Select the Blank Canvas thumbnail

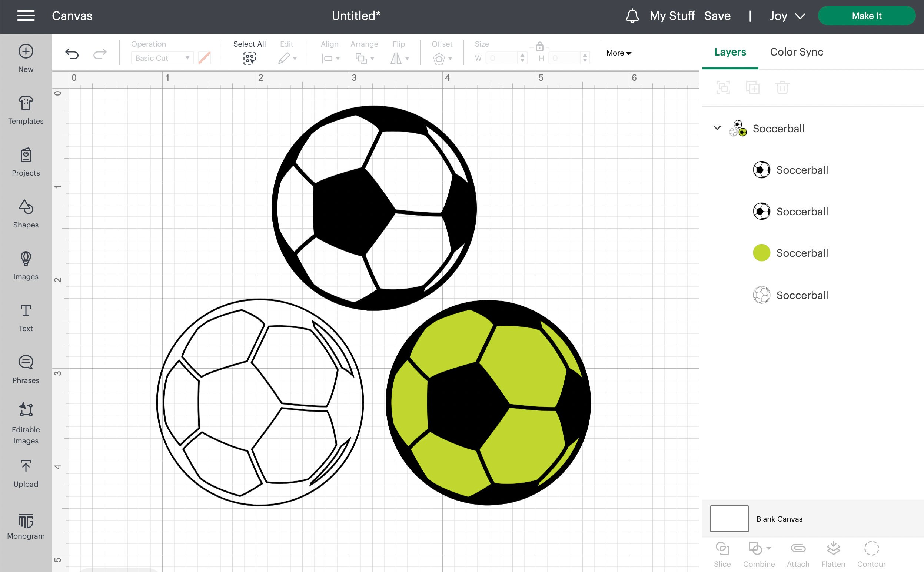click(729, 519)
